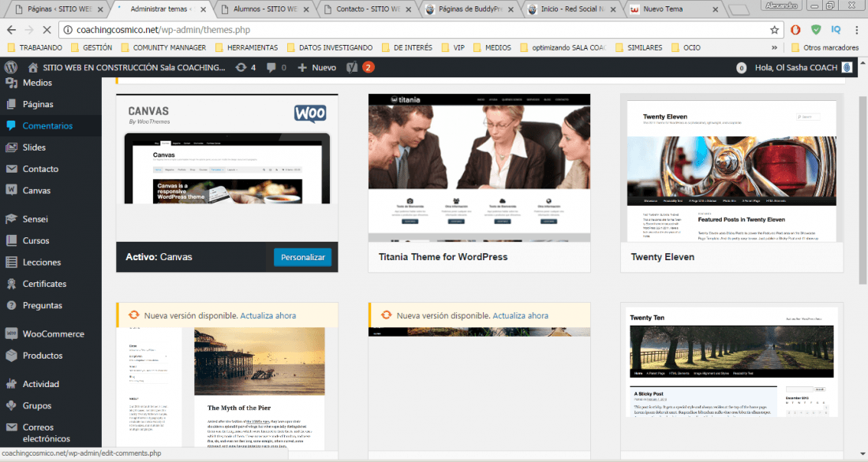The image size is (868, 462).
Task: Select the Twenty Ten theme thumbnail
Action: pyautogui.click(x=731, y=376)
